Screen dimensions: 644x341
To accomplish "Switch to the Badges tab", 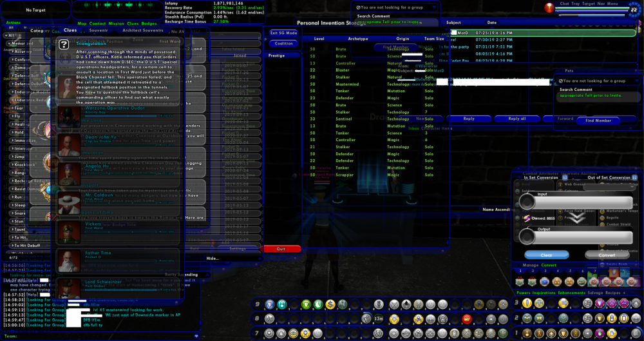I will click(149, 24).
